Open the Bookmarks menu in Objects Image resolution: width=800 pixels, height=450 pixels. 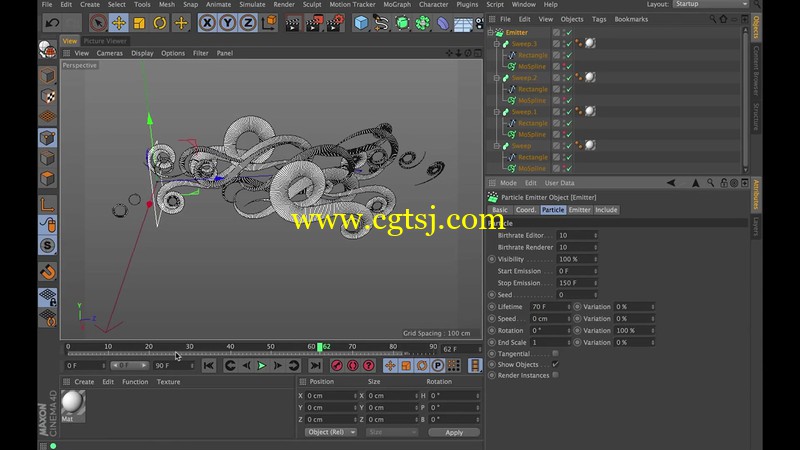point(631,19)
